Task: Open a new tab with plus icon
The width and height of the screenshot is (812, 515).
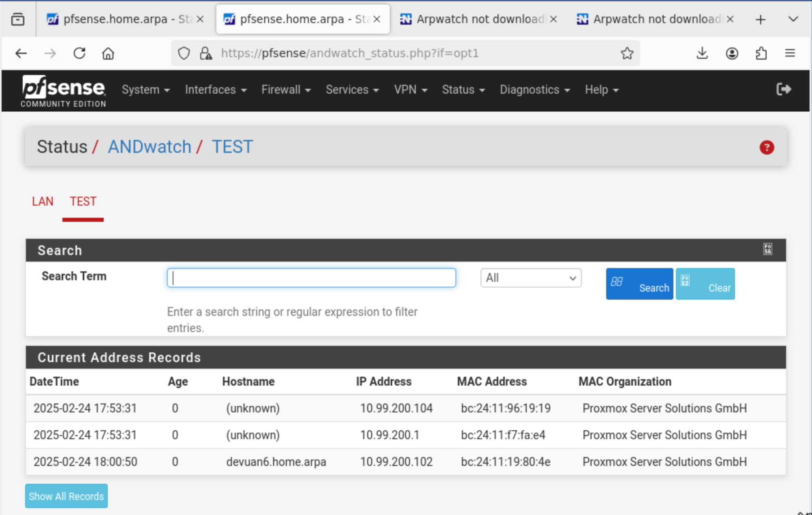Action: [761, 19]
